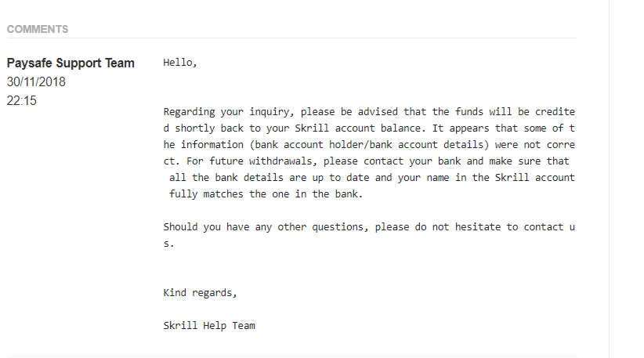The width and height of the screenshot is (644, 358).
Task: Click the COMMENTS section heading
Action: click(38, 29)
